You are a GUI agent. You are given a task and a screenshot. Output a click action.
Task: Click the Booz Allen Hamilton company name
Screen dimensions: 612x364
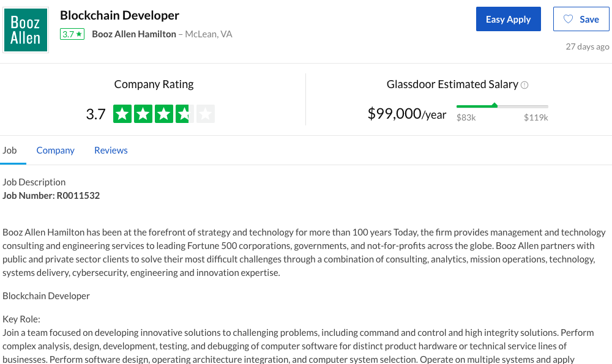[134, 34]
